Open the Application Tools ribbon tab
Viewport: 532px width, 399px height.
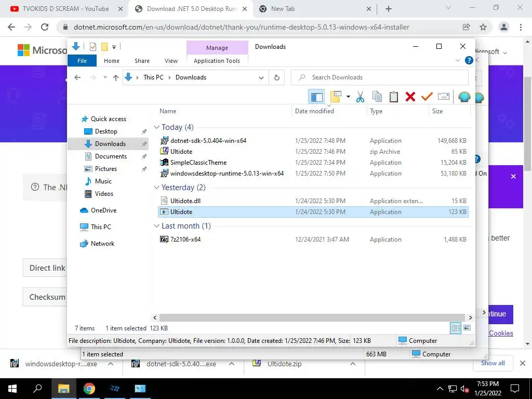217,61
